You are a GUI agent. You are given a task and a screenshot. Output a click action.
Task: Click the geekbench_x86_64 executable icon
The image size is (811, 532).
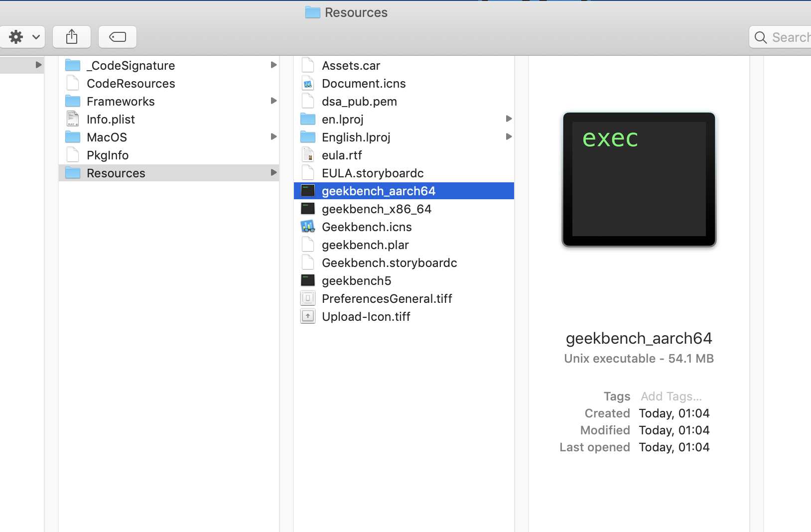point(308,209)
